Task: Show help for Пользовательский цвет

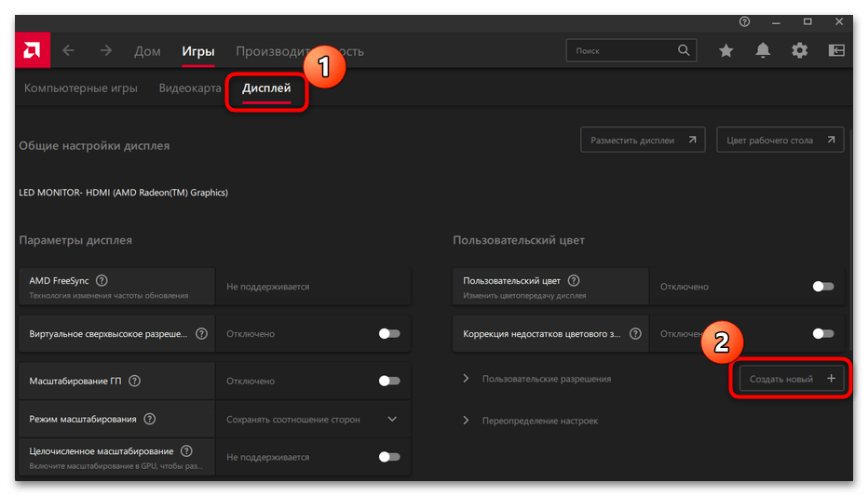Action: (574, 280)
